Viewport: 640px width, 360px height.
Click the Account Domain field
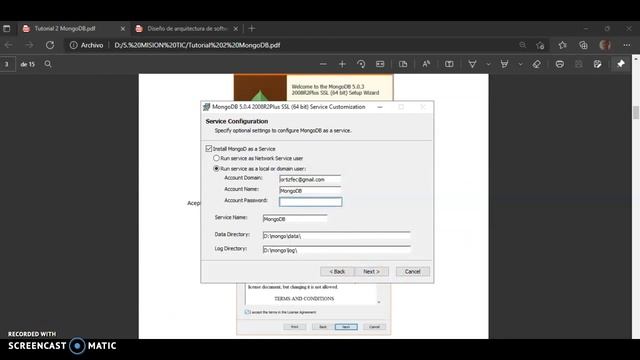click(x=310, y=179)
